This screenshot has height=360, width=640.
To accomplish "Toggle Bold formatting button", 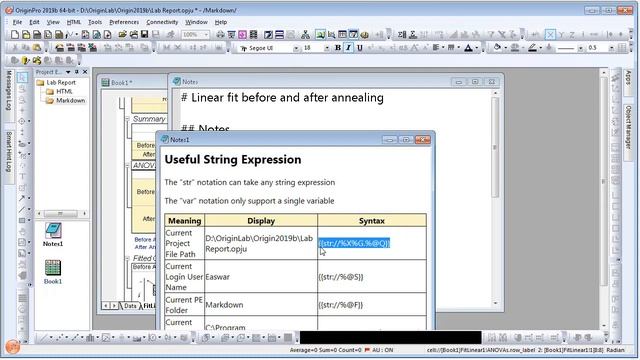I will tap(338, 48).
